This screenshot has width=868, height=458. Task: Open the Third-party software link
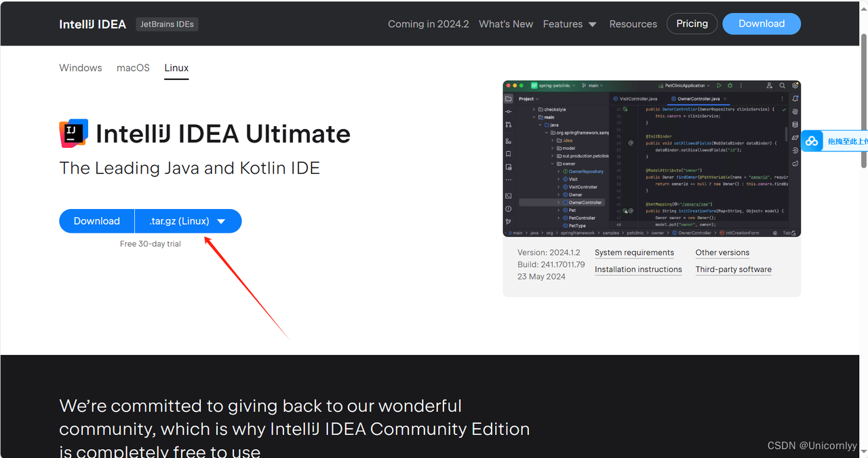tap(733, 269)
